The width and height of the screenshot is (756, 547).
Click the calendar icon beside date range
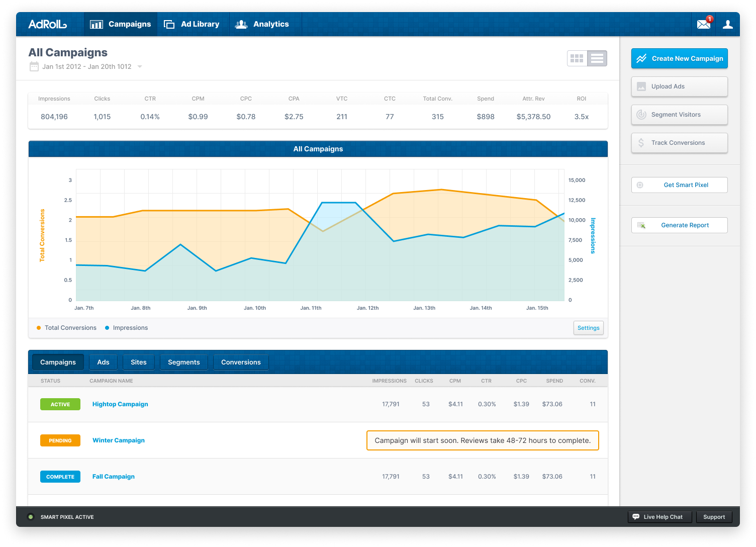pyautogui.click(x=34, y=66)
